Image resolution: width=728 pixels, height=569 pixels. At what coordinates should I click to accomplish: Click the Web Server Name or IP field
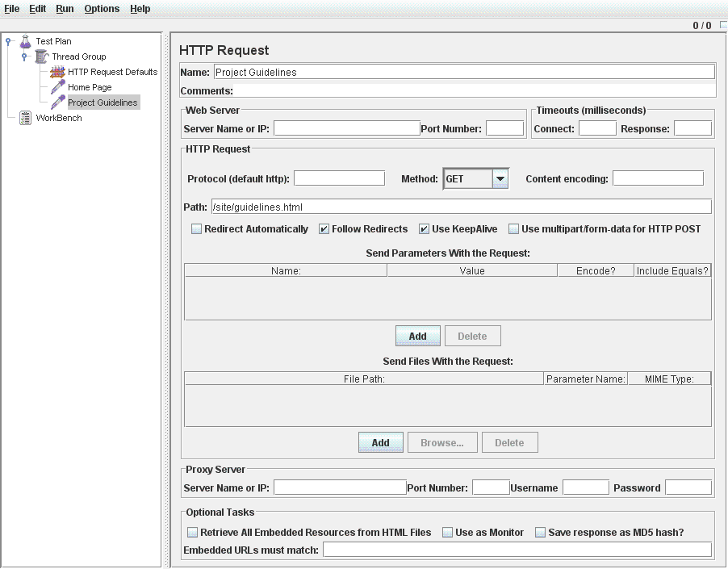346,128
